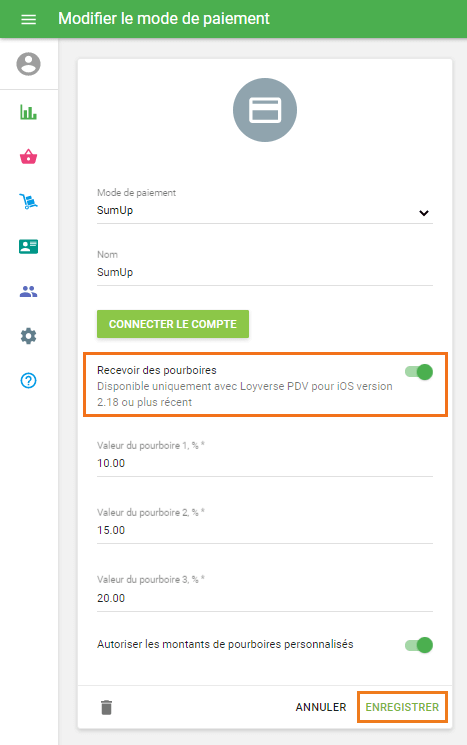467x745 pixels.
Task: Open the hamburger navigation menu
Action: [29, 19]
